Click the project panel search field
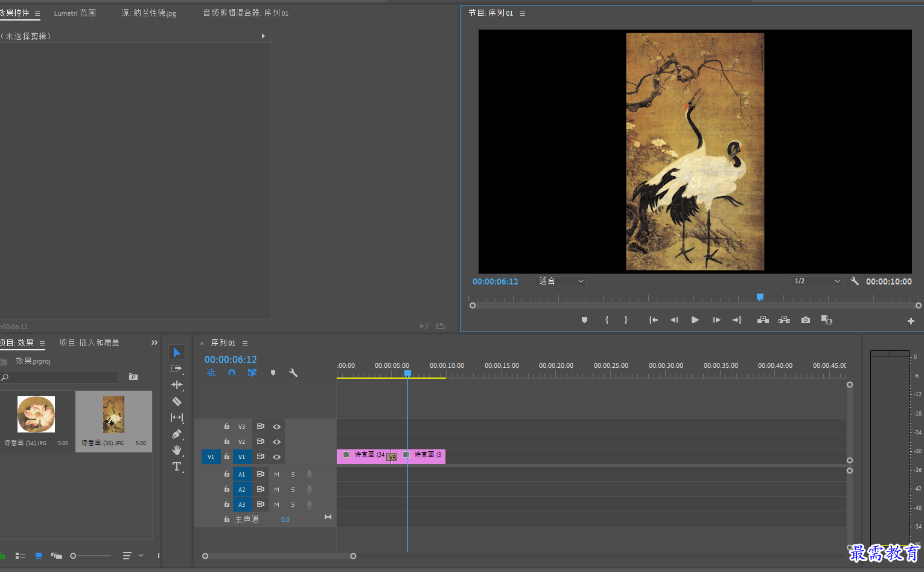The width and height of the screenshot is (924, 572). tap(59, 377)
